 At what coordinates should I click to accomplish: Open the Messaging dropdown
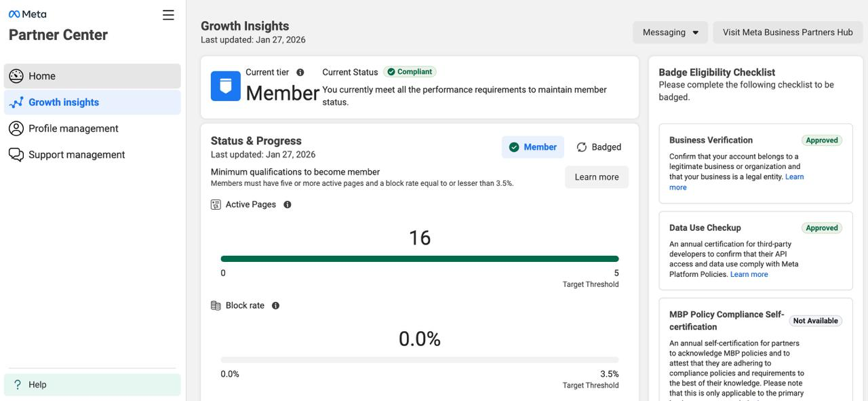coord(670,33)
